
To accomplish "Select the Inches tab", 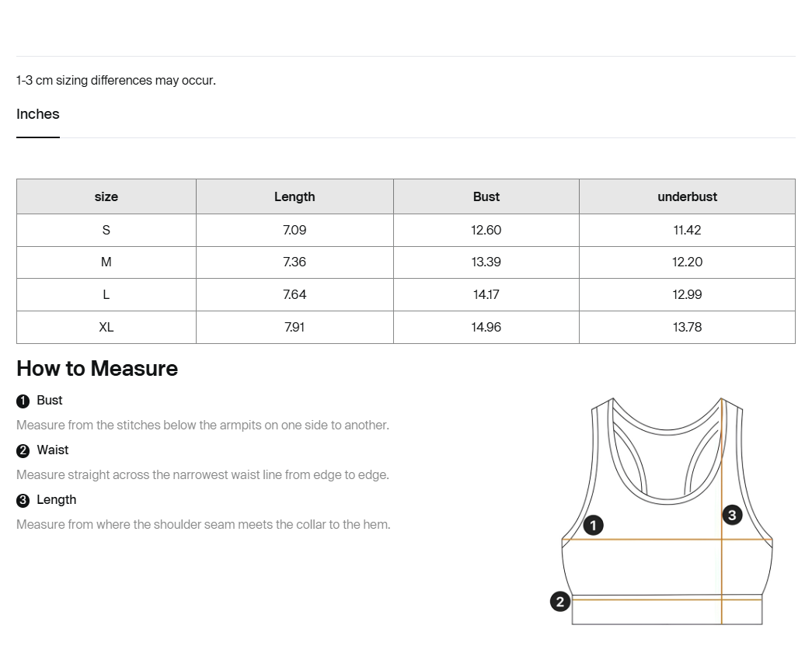I will click(38, 114).
